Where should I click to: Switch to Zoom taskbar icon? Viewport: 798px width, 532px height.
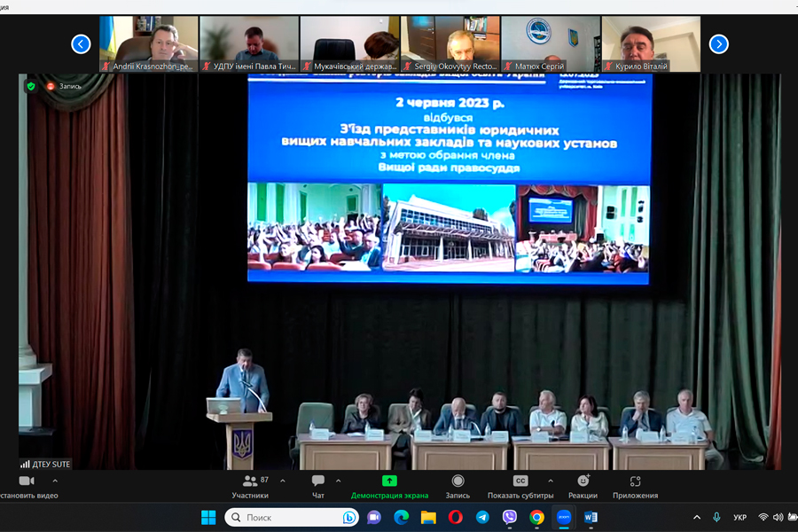(x=564, y=518)
